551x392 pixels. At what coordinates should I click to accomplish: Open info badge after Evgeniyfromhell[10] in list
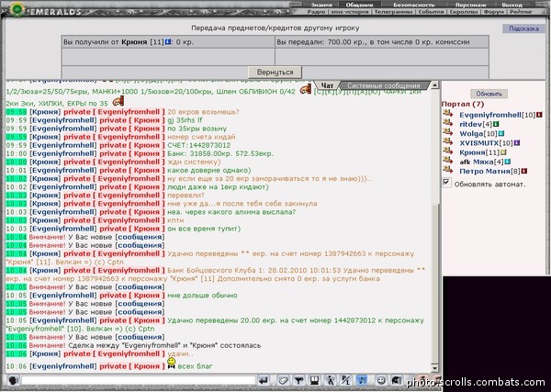coord(539,115)
